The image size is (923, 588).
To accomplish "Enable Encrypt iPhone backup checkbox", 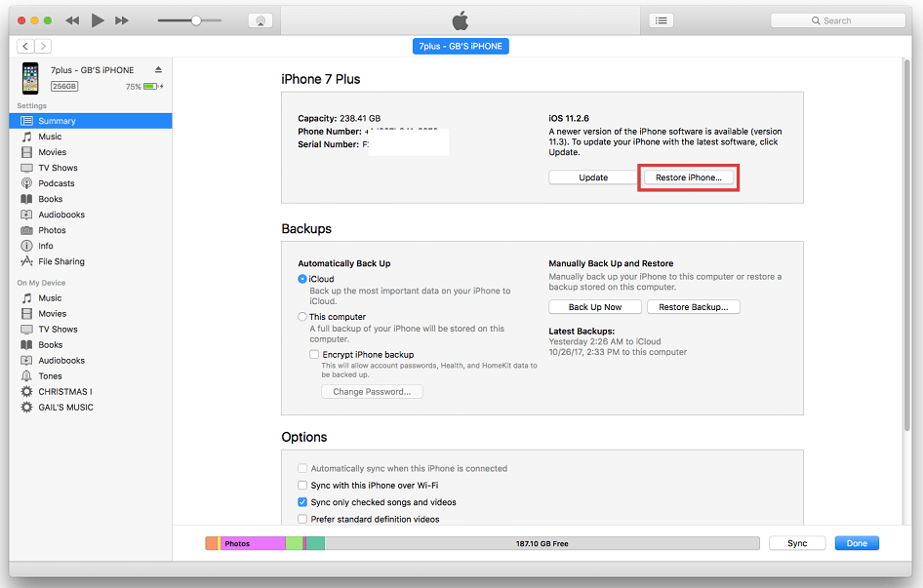I will pos(314,355).
